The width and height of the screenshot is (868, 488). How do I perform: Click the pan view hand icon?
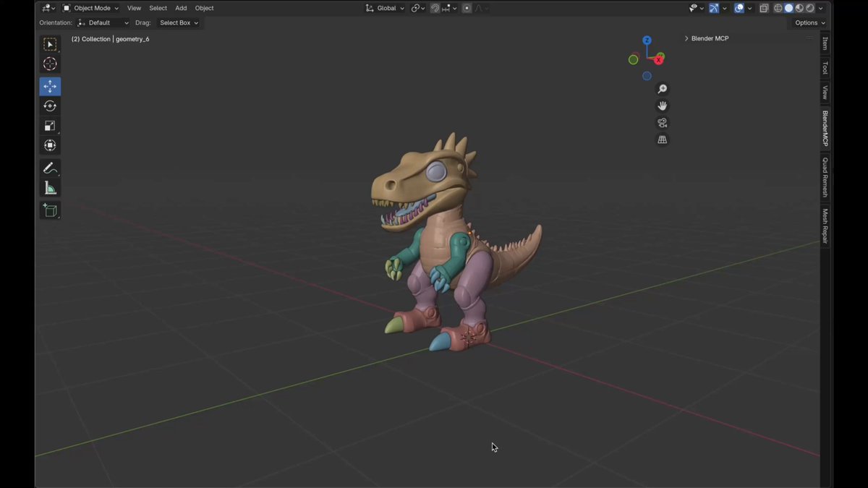tap(662, 106)
